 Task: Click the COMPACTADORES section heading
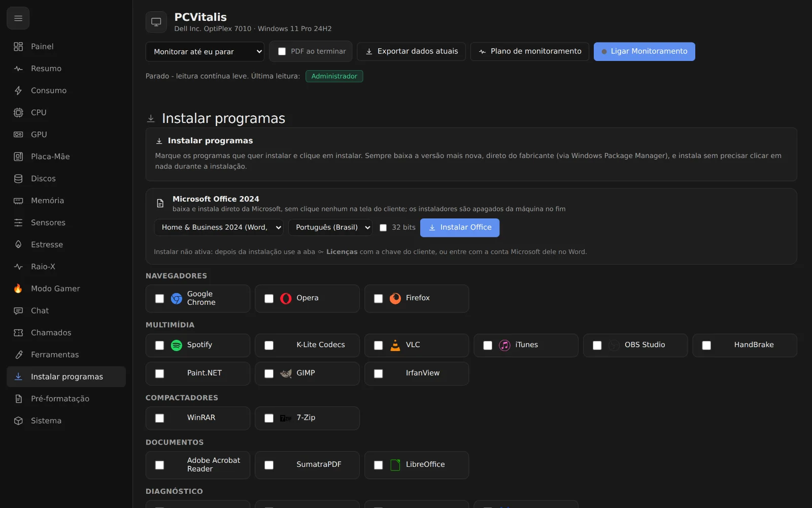click(182, 398)
